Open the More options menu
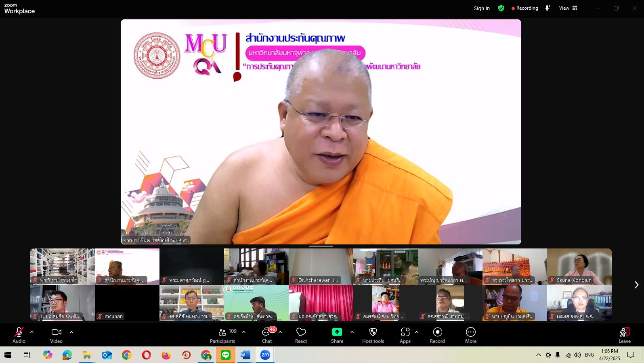This screenshot has height=363, width=644. pyautogui.click(x=471, y=335)
